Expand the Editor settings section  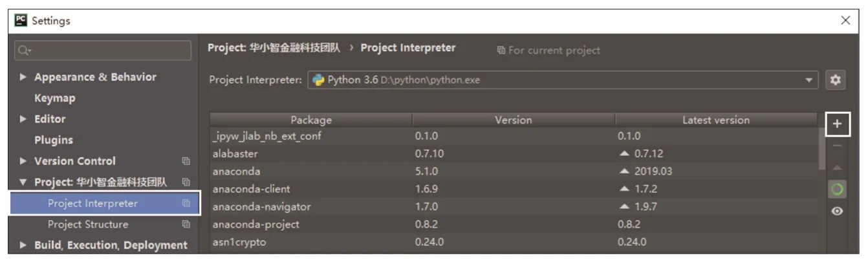[23, 119]
